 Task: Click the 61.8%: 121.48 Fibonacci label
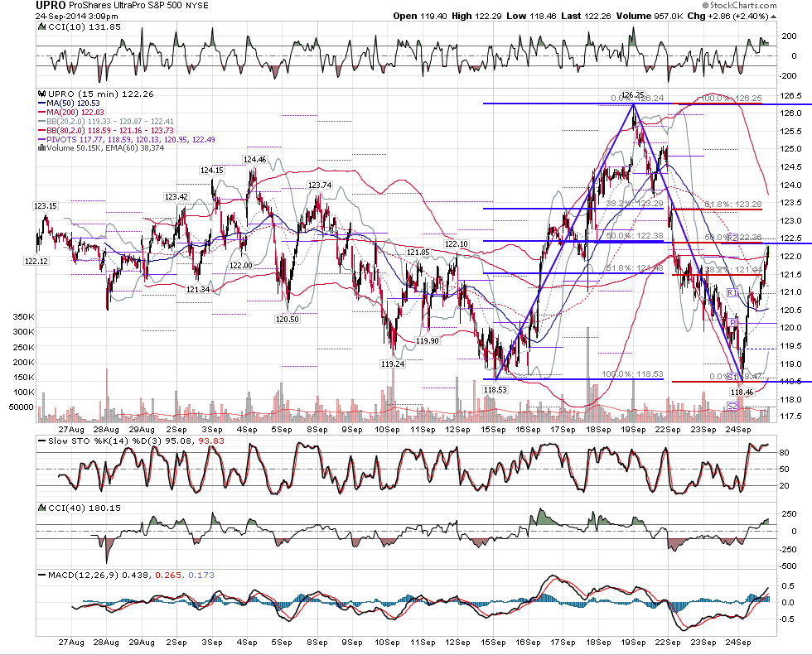(x=635, y=268)
